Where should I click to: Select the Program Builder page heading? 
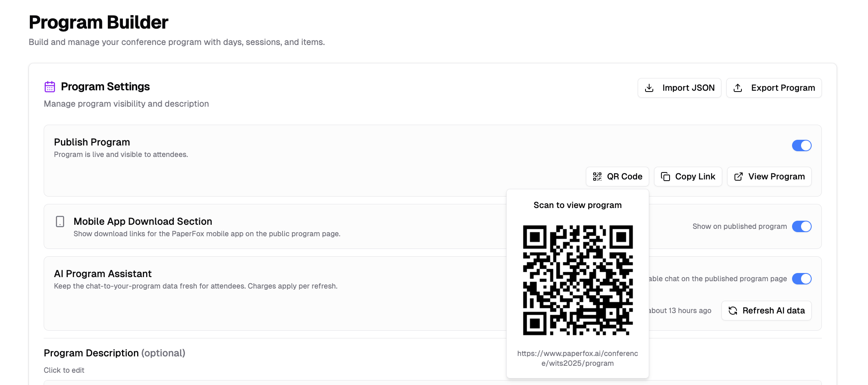pyautogui.click(x=98, y=22)
